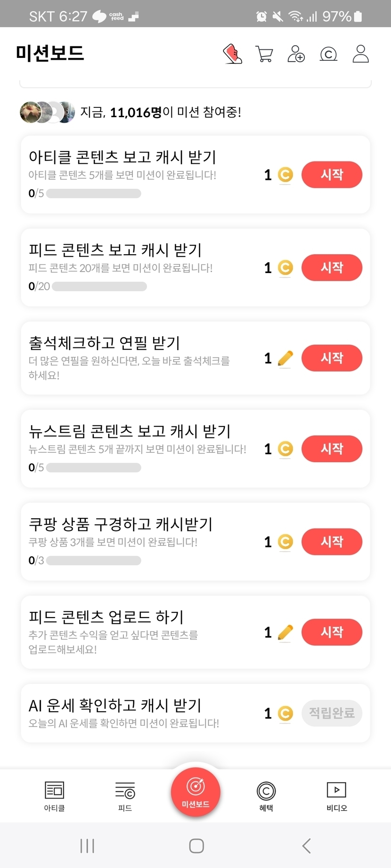Open the 혜택 tab
The image size is (391, 868).
tap(266, 796)
